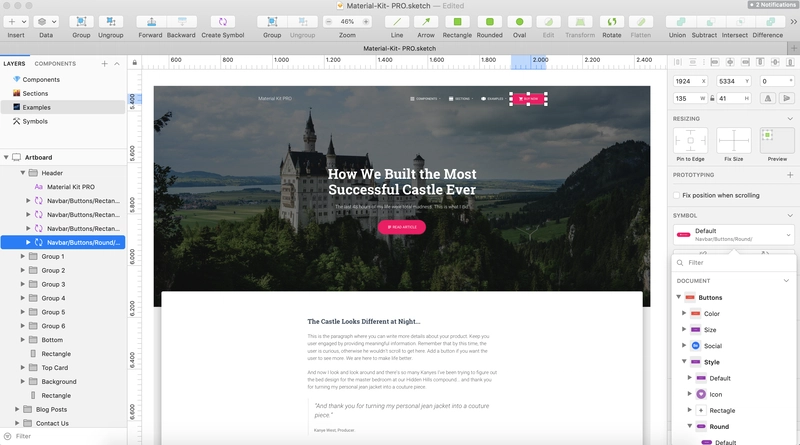Image resolution: width=800 pixels, height=445 pixels.
Task: Toggle the ruler lock icon
Action: [135, 62]
